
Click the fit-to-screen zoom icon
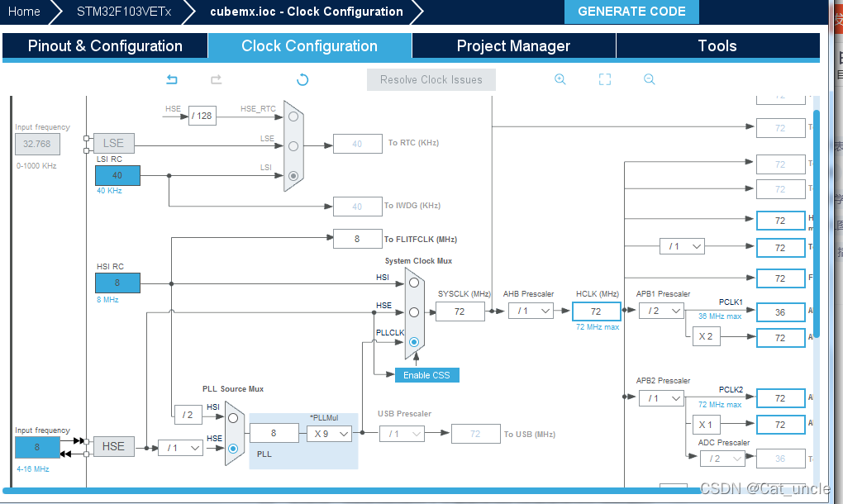tap(605, 79)
